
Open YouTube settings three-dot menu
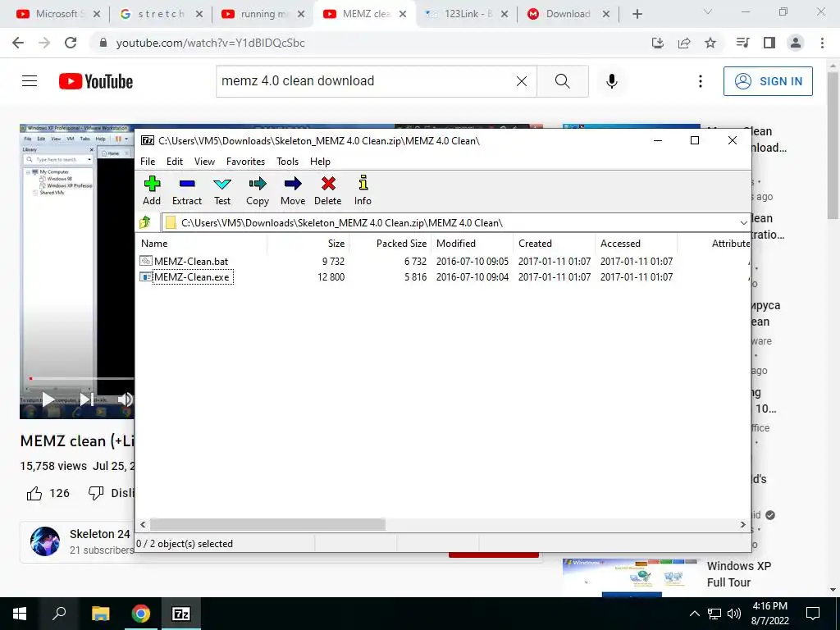(701, 81)
